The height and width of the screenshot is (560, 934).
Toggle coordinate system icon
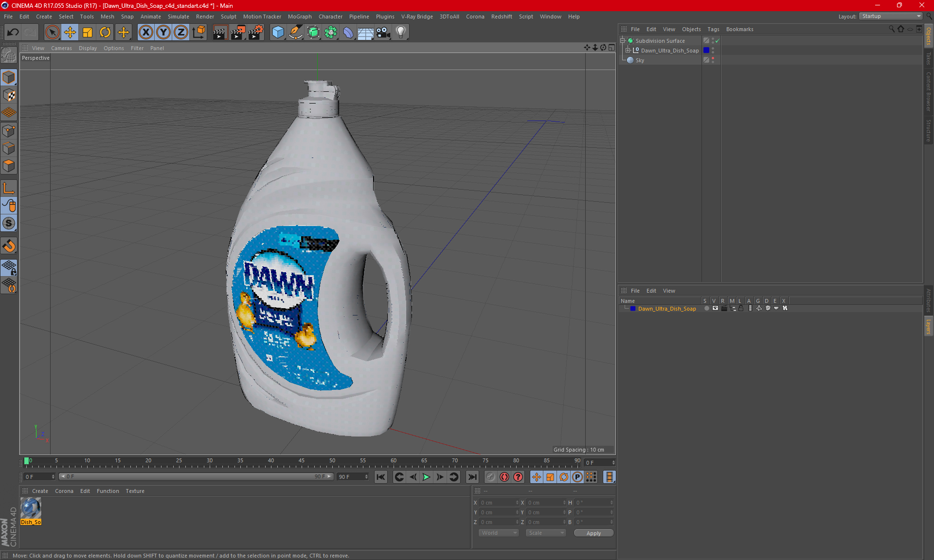click(198, 33)
